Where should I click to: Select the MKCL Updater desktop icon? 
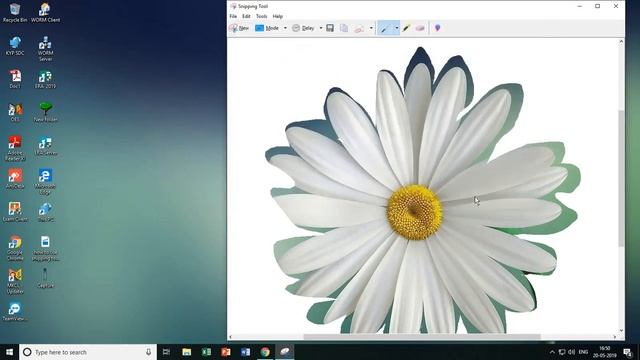15,281
